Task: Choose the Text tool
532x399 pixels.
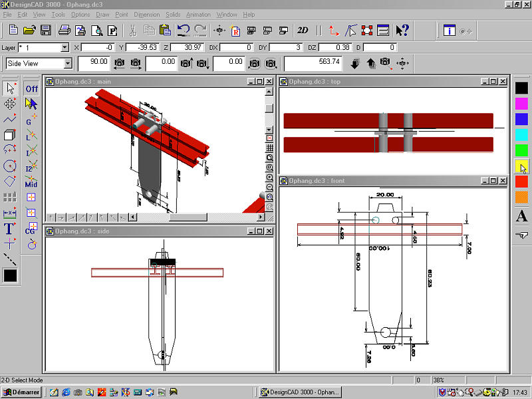Action: (x=10, y=229)
